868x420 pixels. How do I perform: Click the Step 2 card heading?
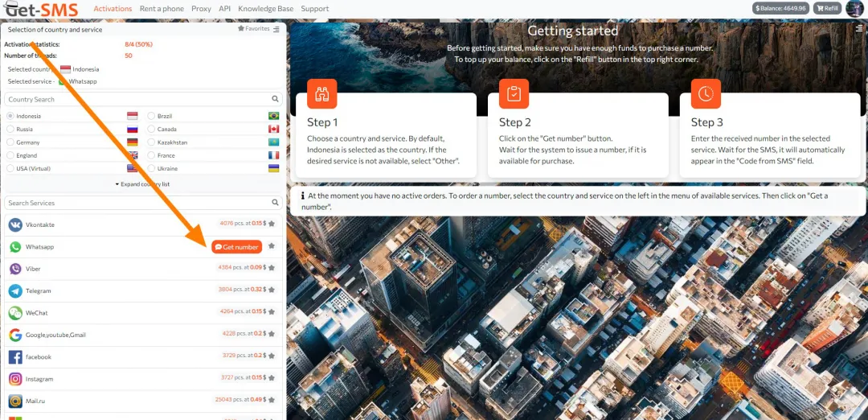click(x=515, y=122)
